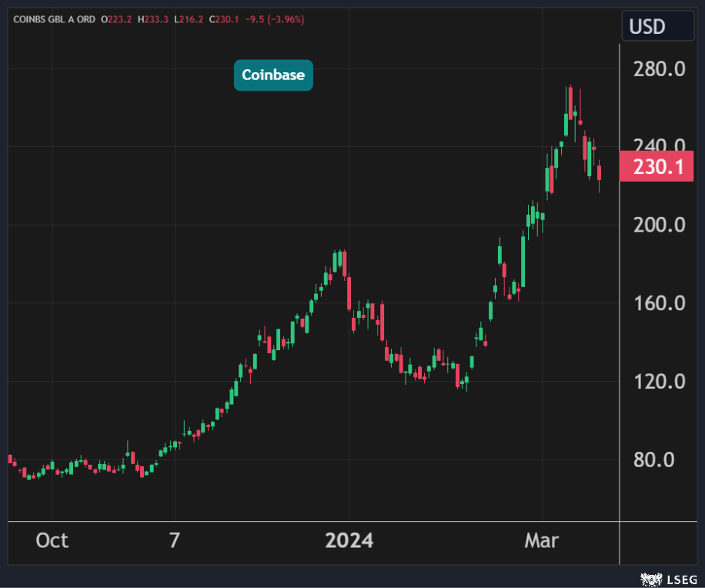Click the 200.0 price axis label
Image resolution: width=705 pixels, height=588 pixels.
[x=659, y=226]
